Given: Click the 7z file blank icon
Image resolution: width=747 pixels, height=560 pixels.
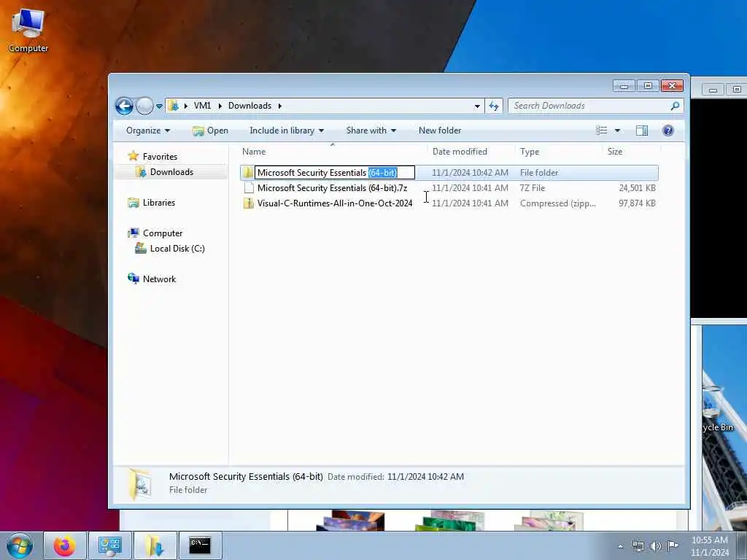Looking at the screenshot, I should point(248,187).
